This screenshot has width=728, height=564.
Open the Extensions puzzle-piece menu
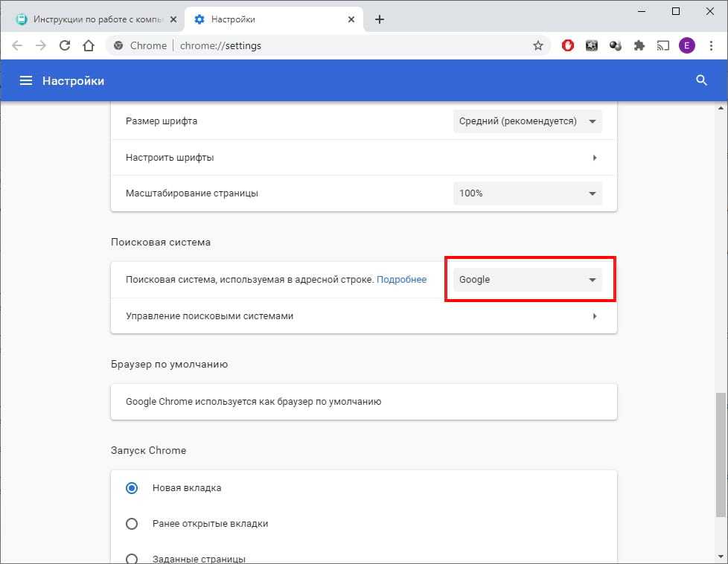[x=639, y=45]
